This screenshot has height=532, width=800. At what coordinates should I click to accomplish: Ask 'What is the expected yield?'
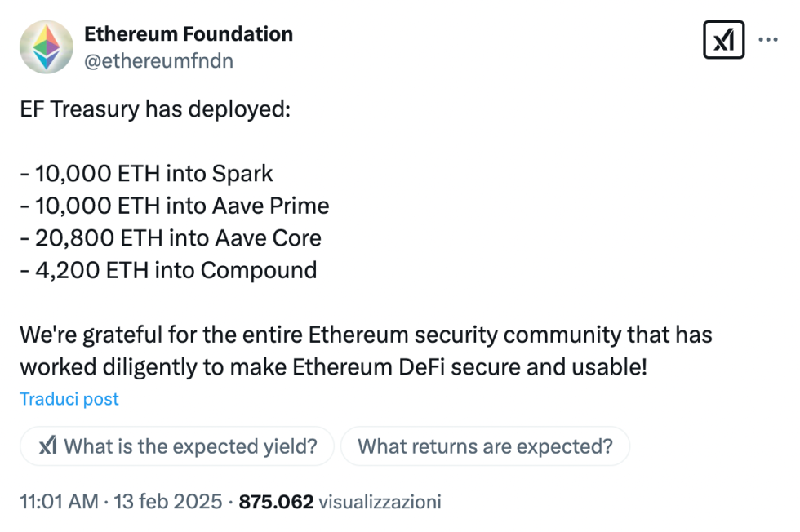tap(176, 446)
